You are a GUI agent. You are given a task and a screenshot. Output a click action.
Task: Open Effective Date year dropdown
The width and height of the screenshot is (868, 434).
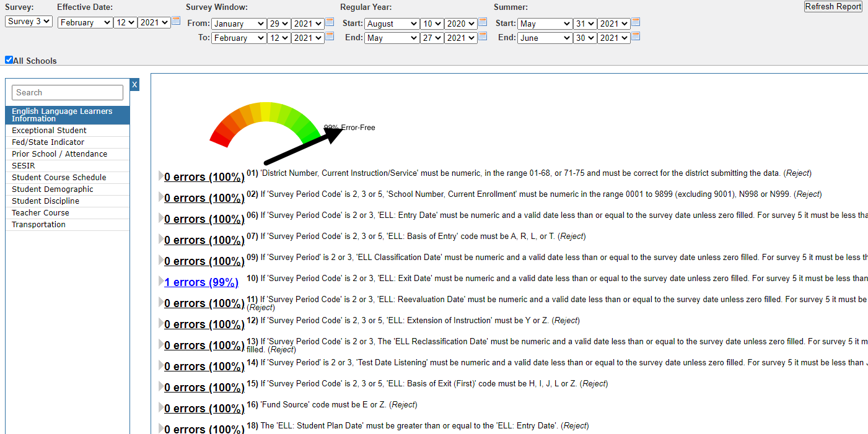coord(154,22)
